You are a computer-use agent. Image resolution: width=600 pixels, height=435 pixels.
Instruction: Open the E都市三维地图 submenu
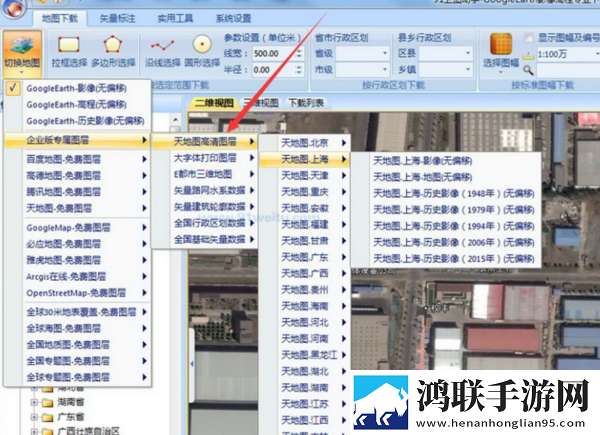[x=205, y=174]
